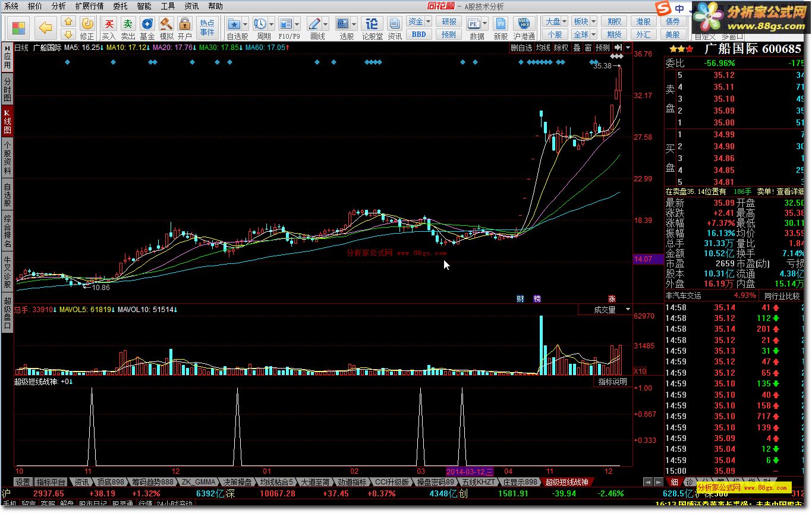Viewport: 812px width, 513px height.
Task: Click the 开户 padlock icon
Action: [185, 23]
